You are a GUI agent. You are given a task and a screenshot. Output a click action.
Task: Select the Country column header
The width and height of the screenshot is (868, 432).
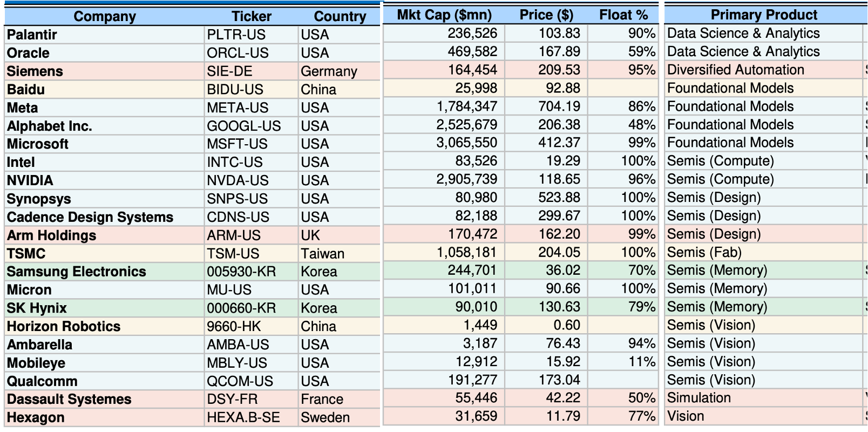(x=340, y=17)
